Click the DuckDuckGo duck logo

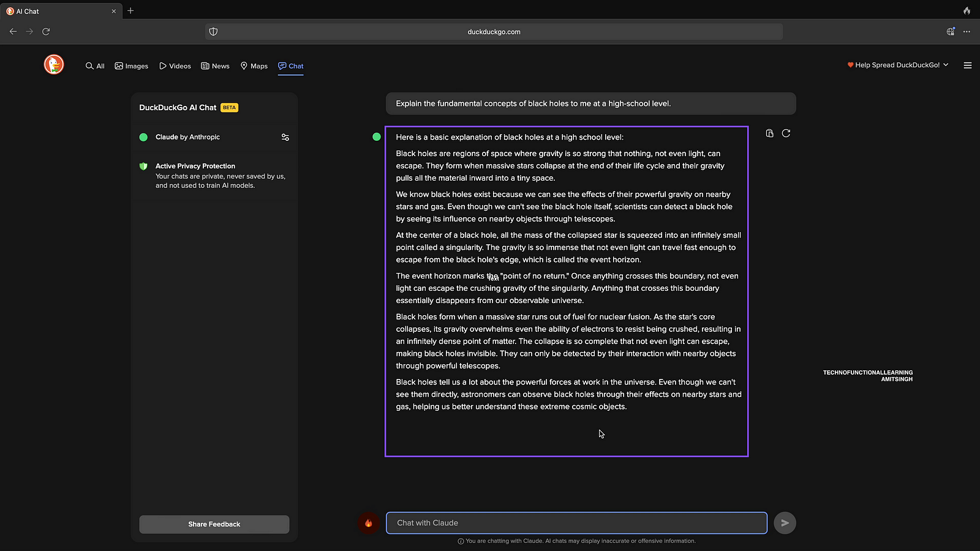click(54, 64)
